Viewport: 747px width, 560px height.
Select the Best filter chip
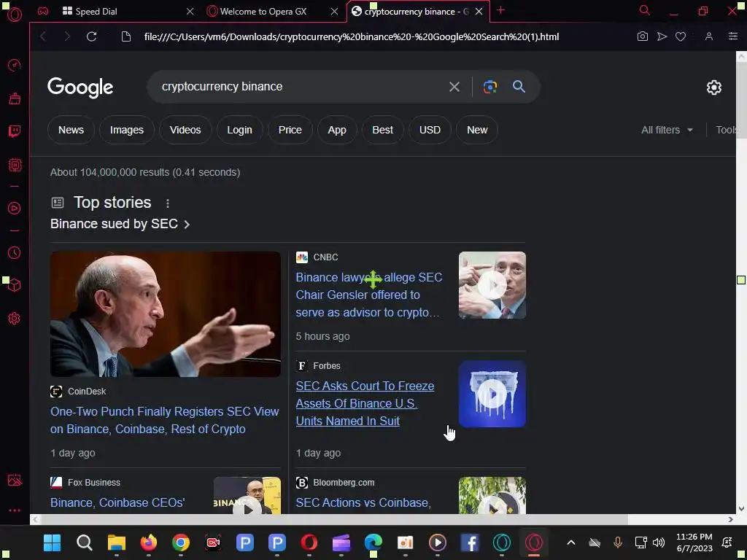(382, 130)
